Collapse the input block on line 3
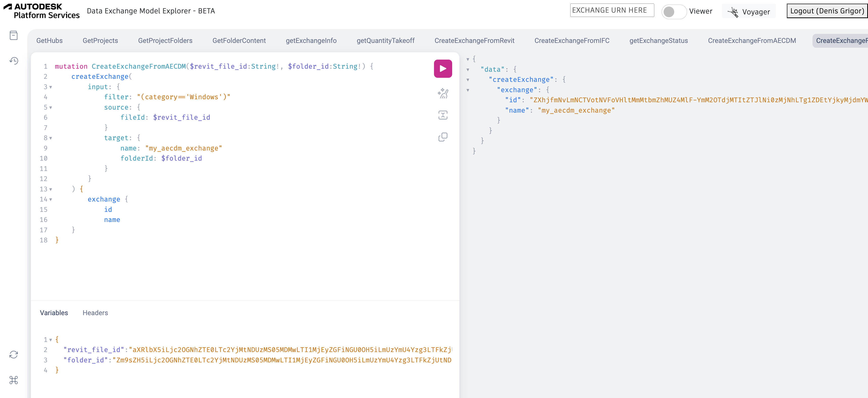This screenshot has height=398, width=868. (x=50, y=87)
